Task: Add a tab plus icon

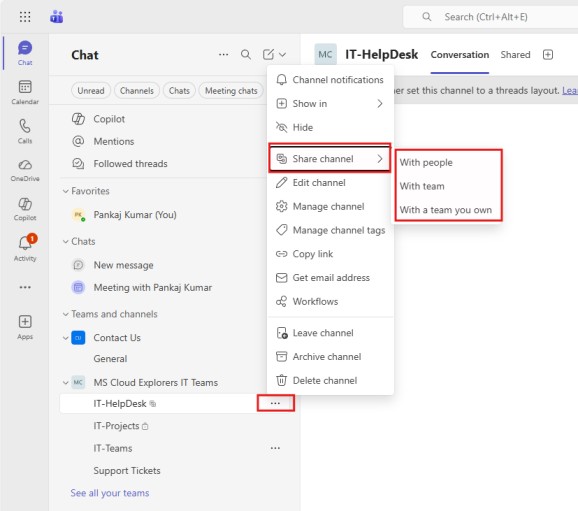Action: tap(548, 55)
